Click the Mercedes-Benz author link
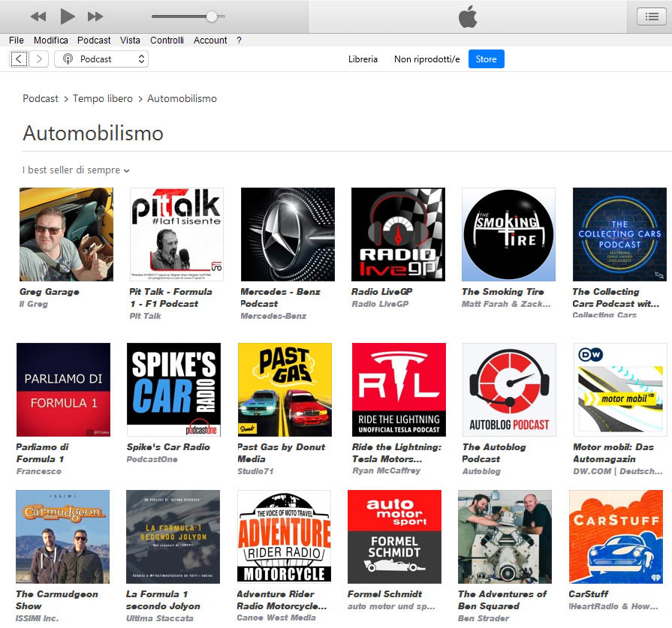This screenshot has height=628, width=672. coord(273,316)
